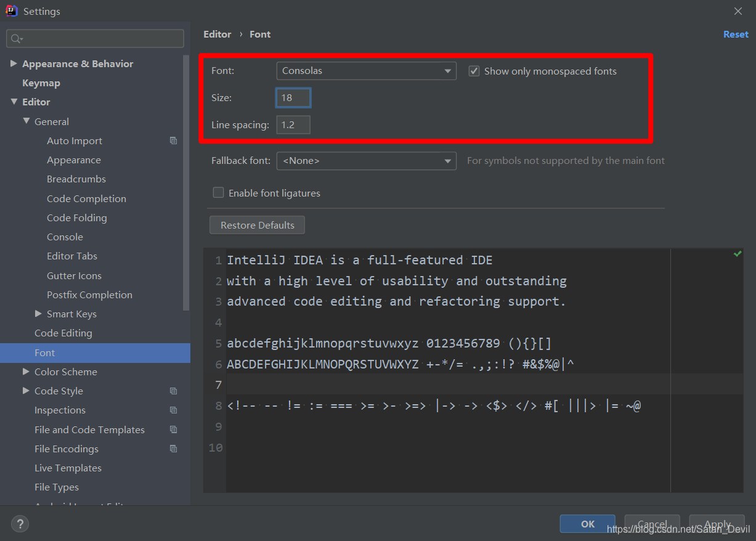Open Code Completion settings

coord(86,198)
